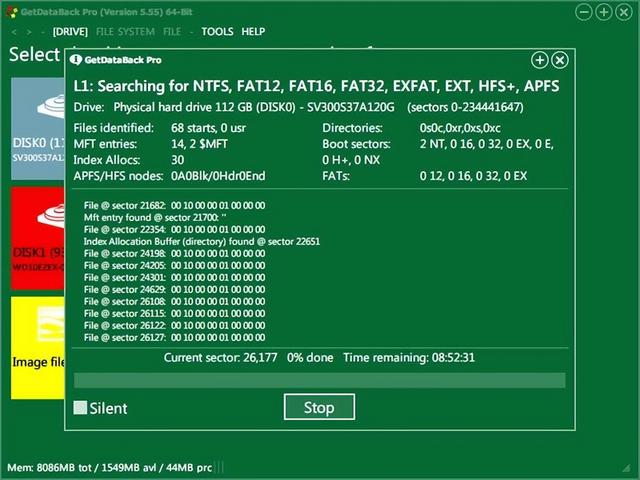
Task: Open the FILE menu step
Action: click(172, 32)
